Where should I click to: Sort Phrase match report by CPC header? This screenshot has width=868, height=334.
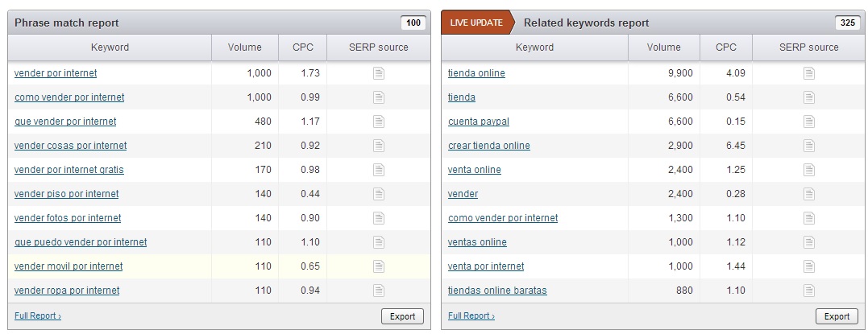click(x=303, y=47)
